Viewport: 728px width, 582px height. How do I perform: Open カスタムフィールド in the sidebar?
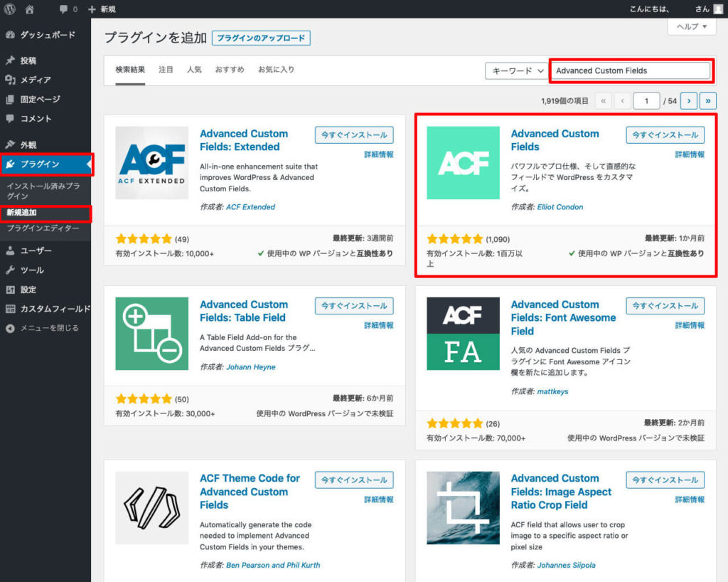tap(45, 309)
